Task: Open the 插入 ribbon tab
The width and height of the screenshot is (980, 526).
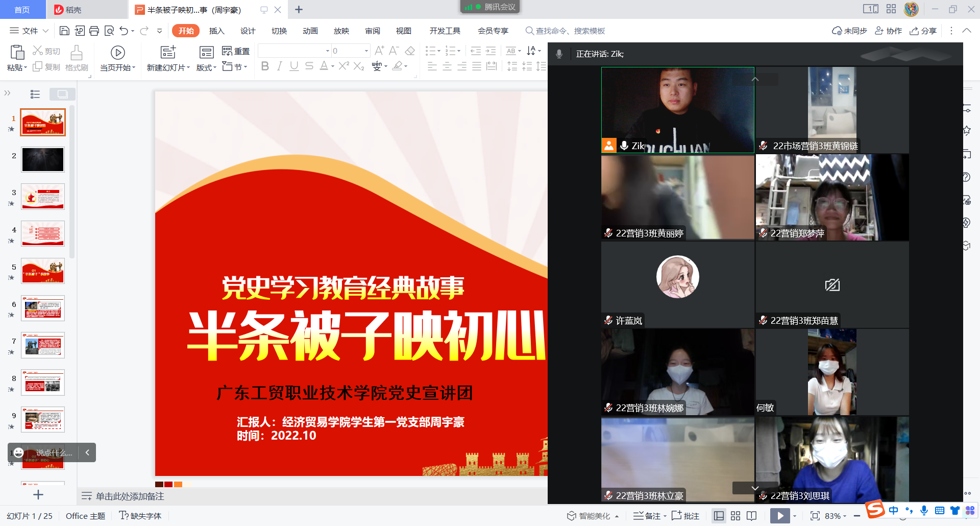Action: tap(216, 31)
